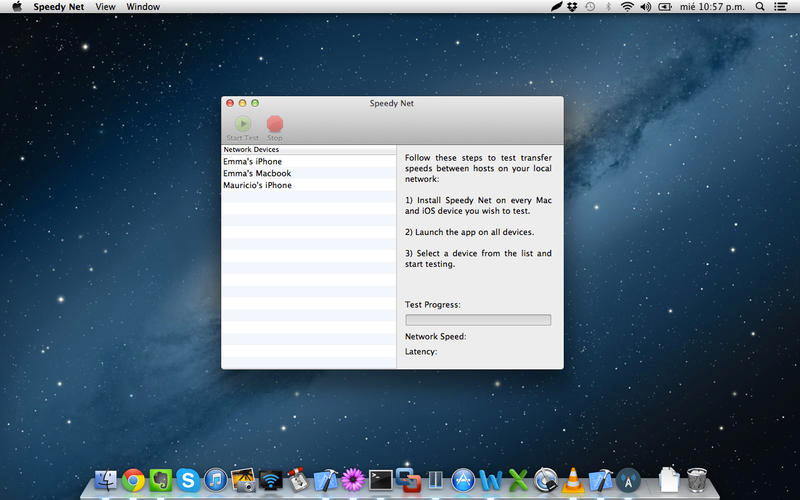Open the Wi-Fi monitor app in Dock
Image resolution: width=800 pixels, height=500 pixels.
270,481
